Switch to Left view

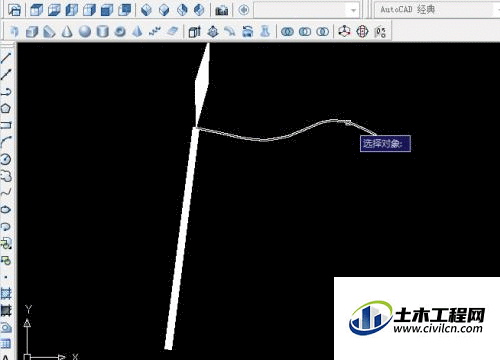coord(72,10)
